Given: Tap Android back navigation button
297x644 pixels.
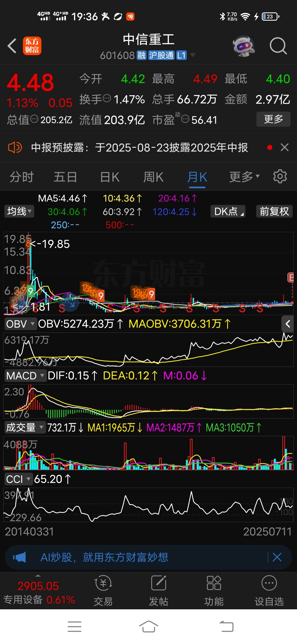Looking at the screenshot, I should click(226, 627).
